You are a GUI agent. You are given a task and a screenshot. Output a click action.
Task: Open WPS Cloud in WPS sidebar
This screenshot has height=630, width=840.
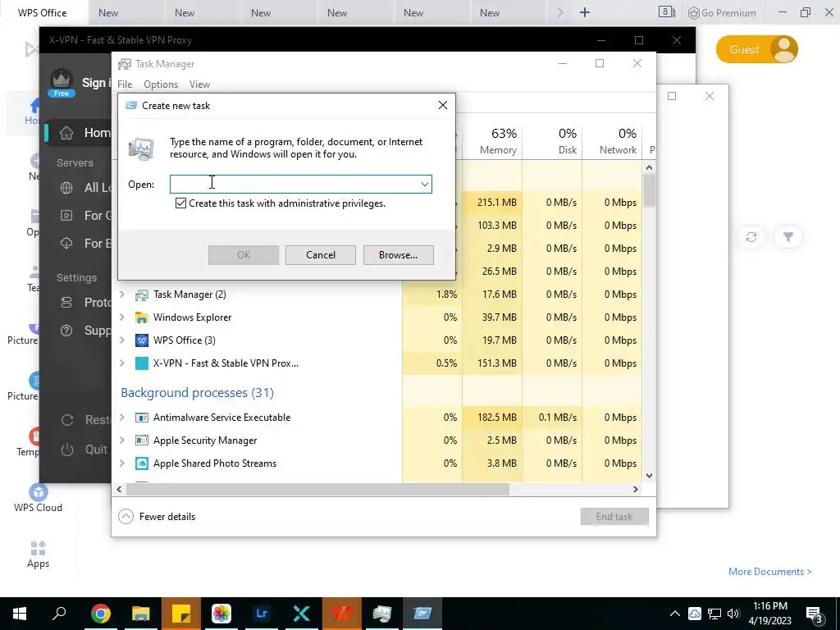coord(38,498)
